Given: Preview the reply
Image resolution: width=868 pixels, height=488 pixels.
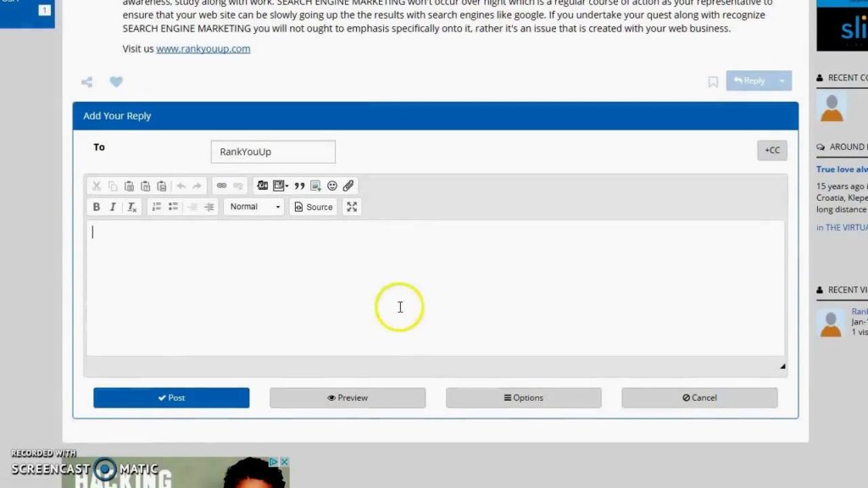Looking at the screenshot, I should (x=348, y=398).
